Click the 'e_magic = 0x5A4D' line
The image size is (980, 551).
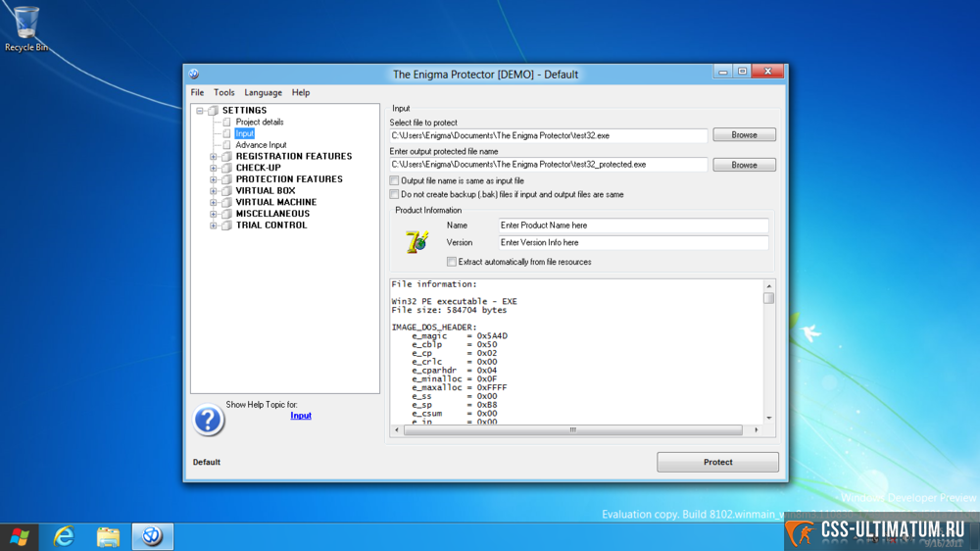(460, 336)
